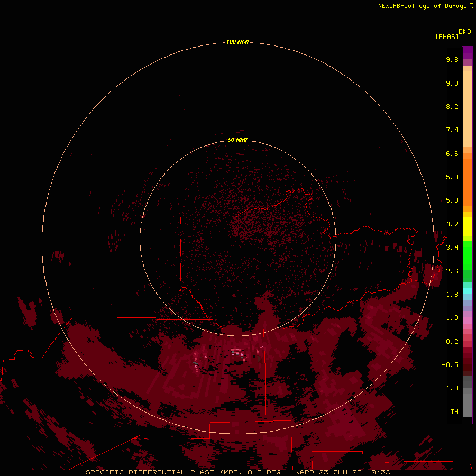
Task: Click the -0.5 value on the color scale
Action: [450, 365]
